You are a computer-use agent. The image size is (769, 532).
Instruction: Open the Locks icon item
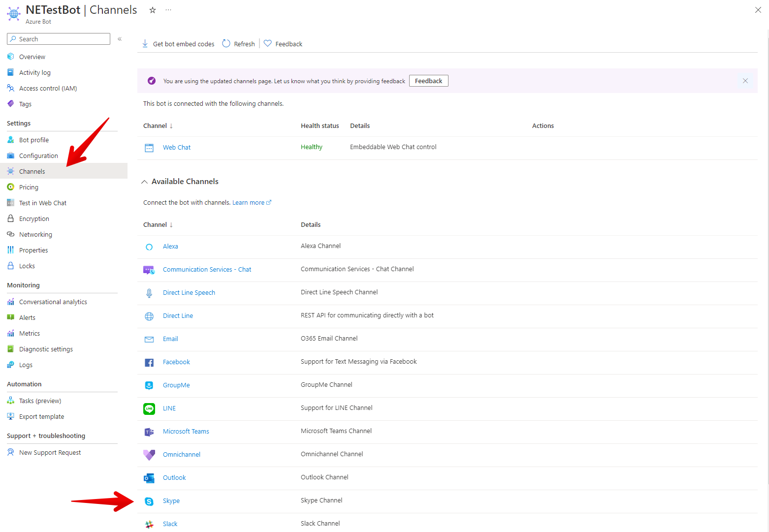pyautogui.click(x=11, y=266)
